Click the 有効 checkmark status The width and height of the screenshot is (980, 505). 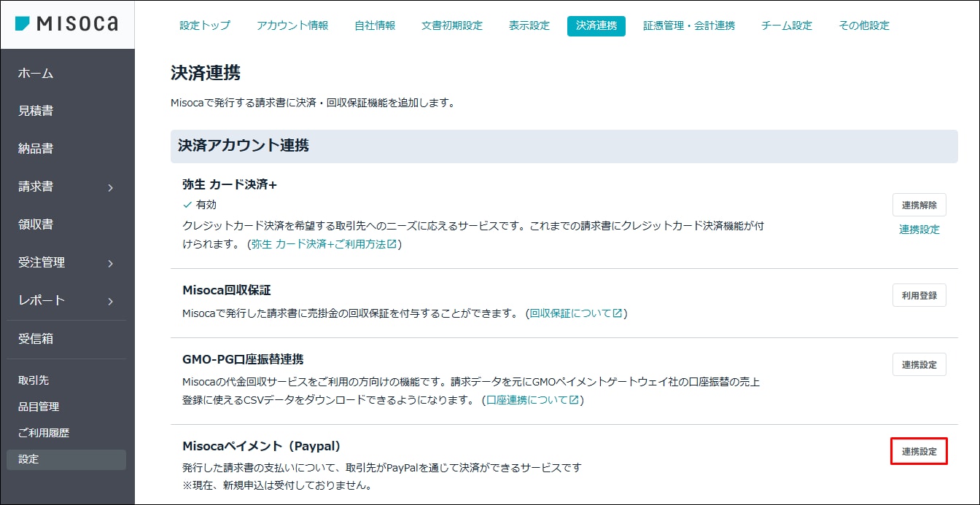[x=200, y=205]
